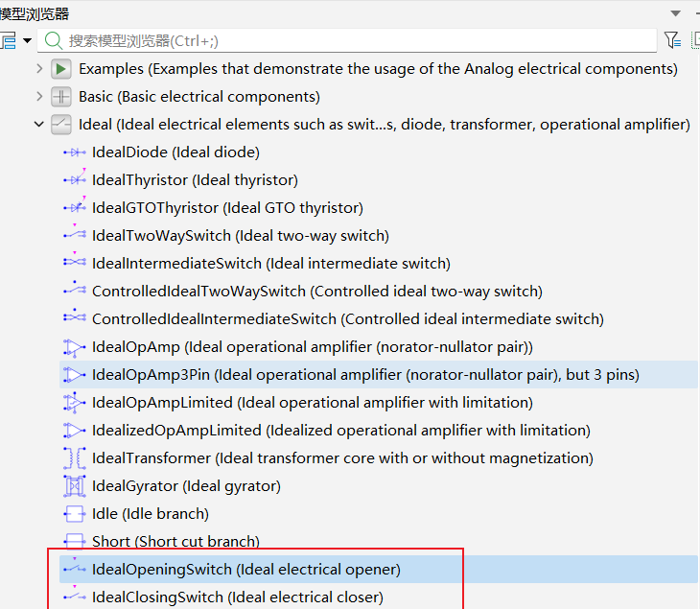Select Examples package row text
Screen dimensions: 700x609
point(378,69)
